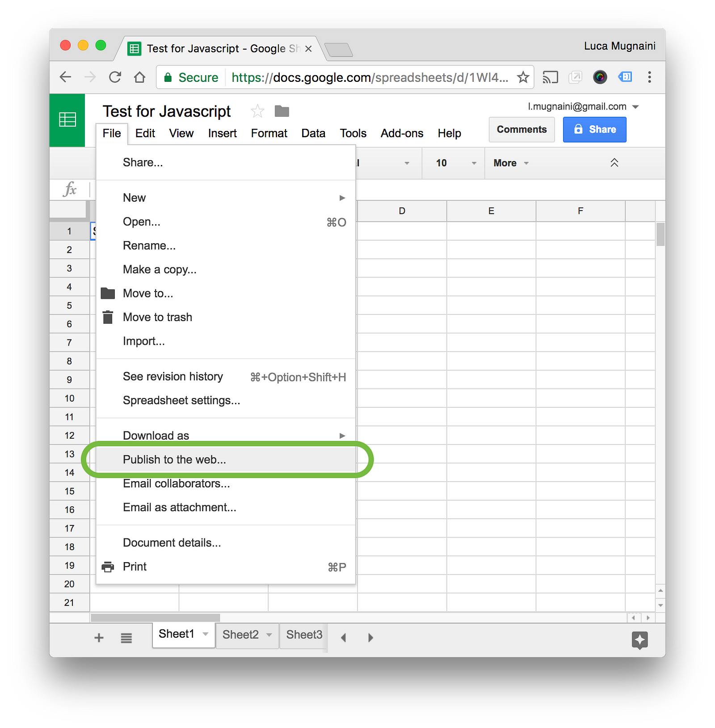Click the round camera lens extension icon

pos(600,77)
